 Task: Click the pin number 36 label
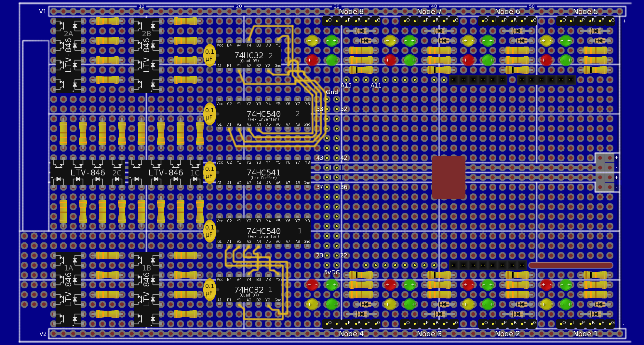click(x=344, y=187)
